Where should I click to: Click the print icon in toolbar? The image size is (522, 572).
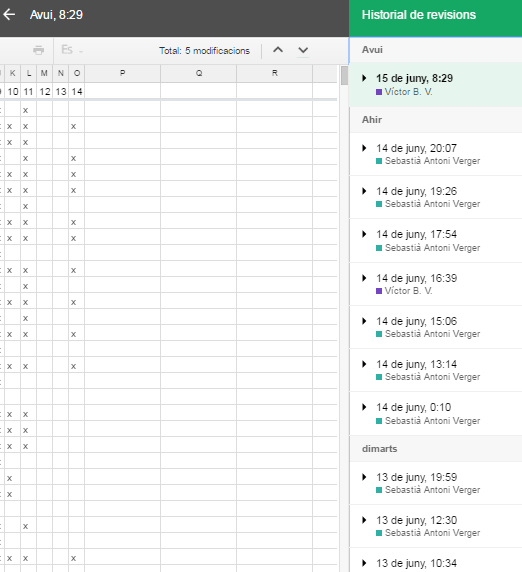(x=38, y=50)
